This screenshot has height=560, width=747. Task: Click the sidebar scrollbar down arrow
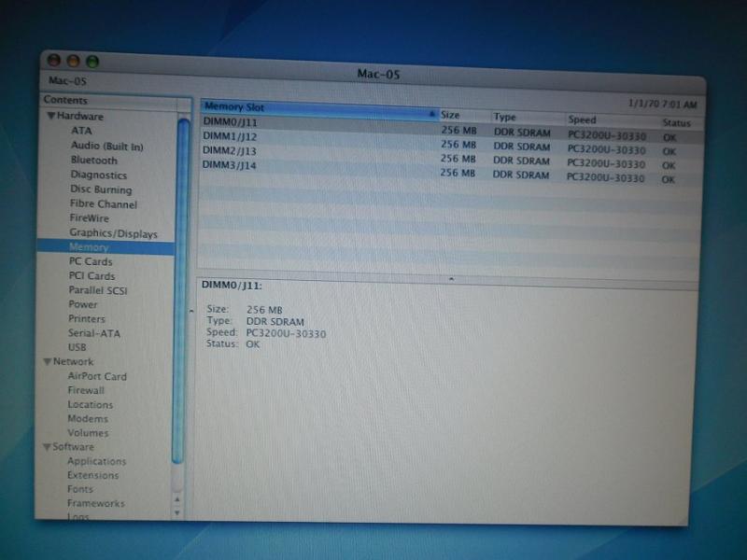pos(177,512)
